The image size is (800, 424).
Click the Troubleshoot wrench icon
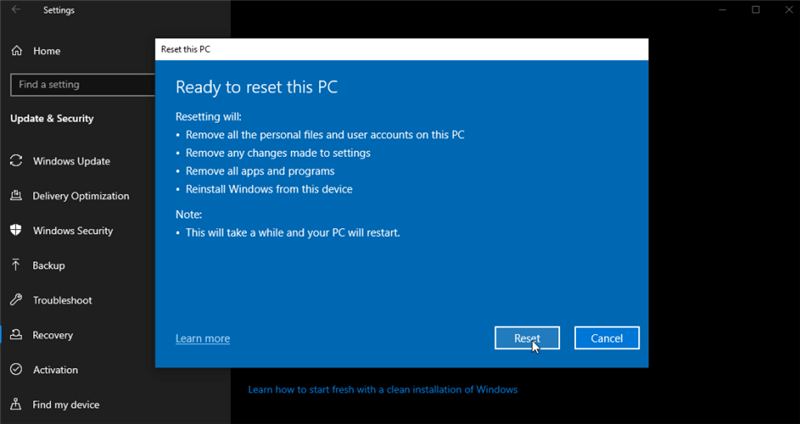tap(16, 300)
